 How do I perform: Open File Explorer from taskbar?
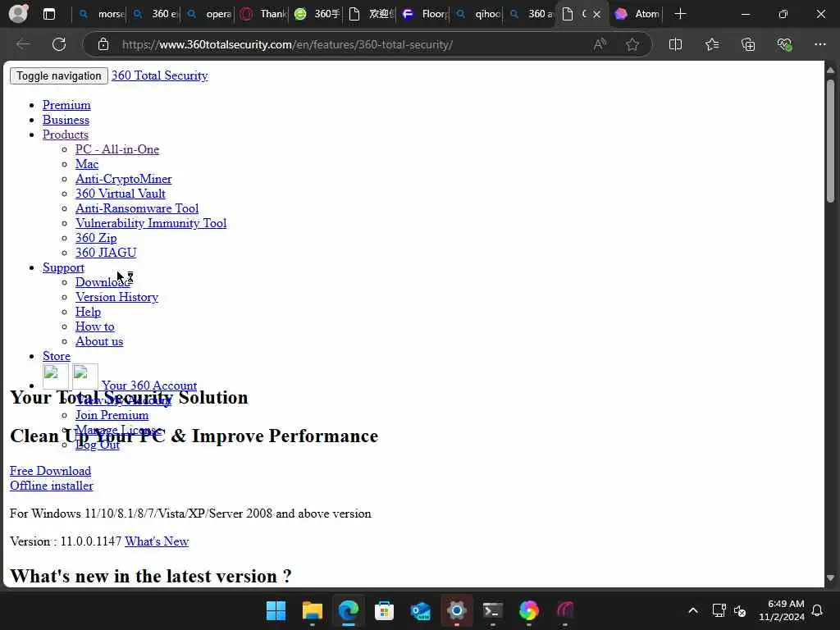pyautogui.click(x=313, y=610)
